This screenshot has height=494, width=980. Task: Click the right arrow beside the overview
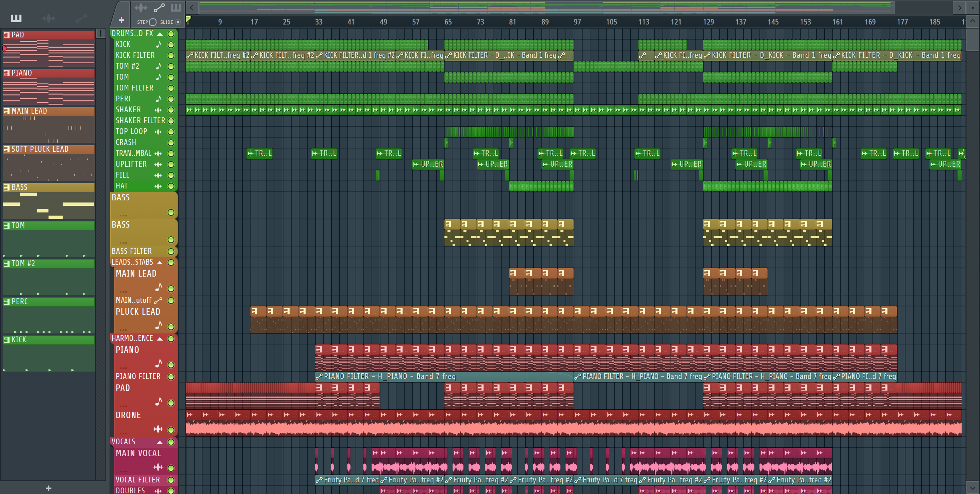click(960, 7)
